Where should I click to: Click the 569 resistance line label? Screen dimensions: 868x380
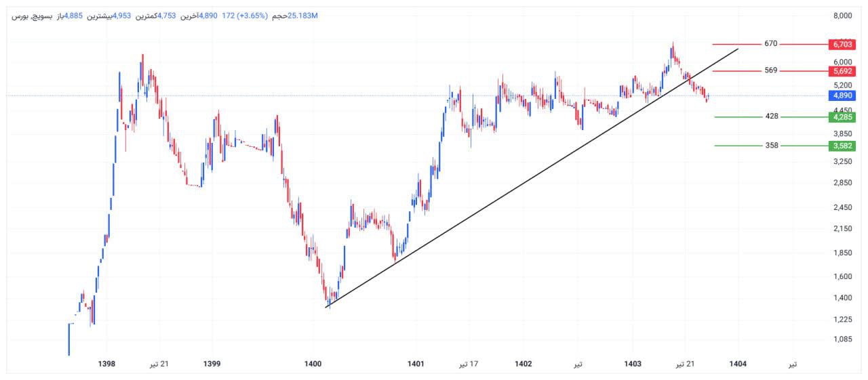coord(770,70)
